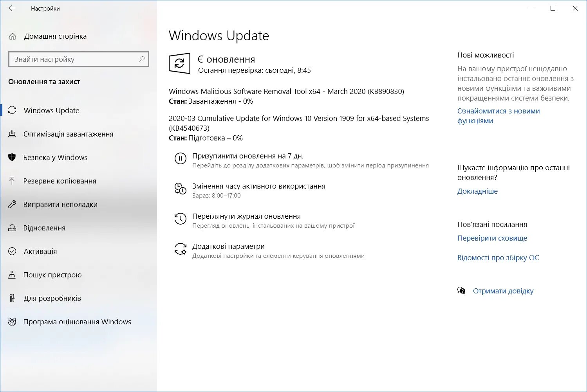Open Відомості про збірку ОС link
Viewport: 587px width, 392px height.
pos(498,257)
